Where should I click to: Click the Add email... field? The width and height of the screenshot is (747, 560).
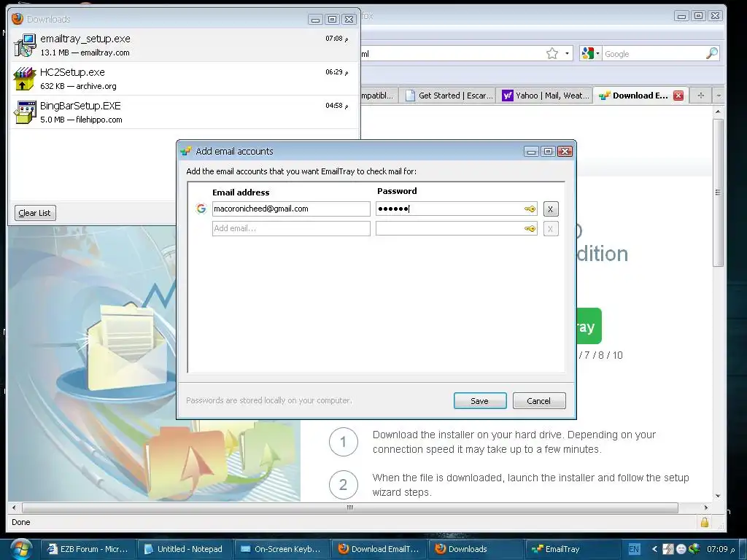point(291,228)
